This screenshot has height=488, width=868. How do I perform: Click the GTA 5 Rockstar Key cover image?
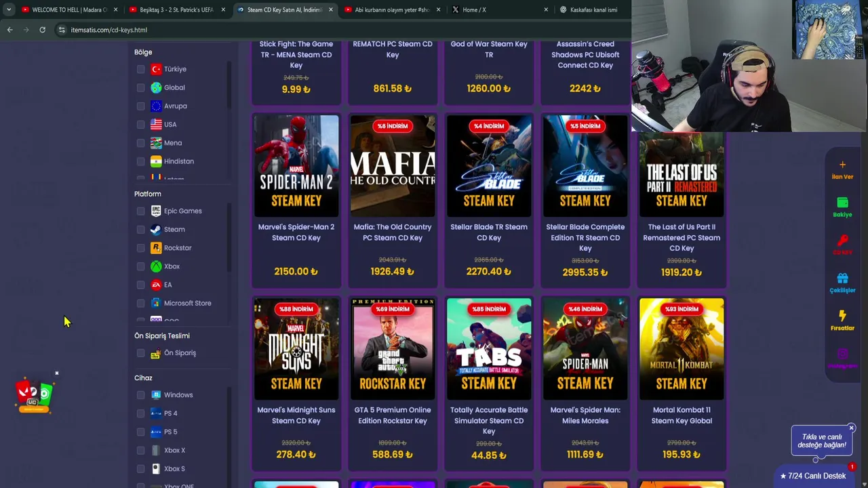[393, 349]
